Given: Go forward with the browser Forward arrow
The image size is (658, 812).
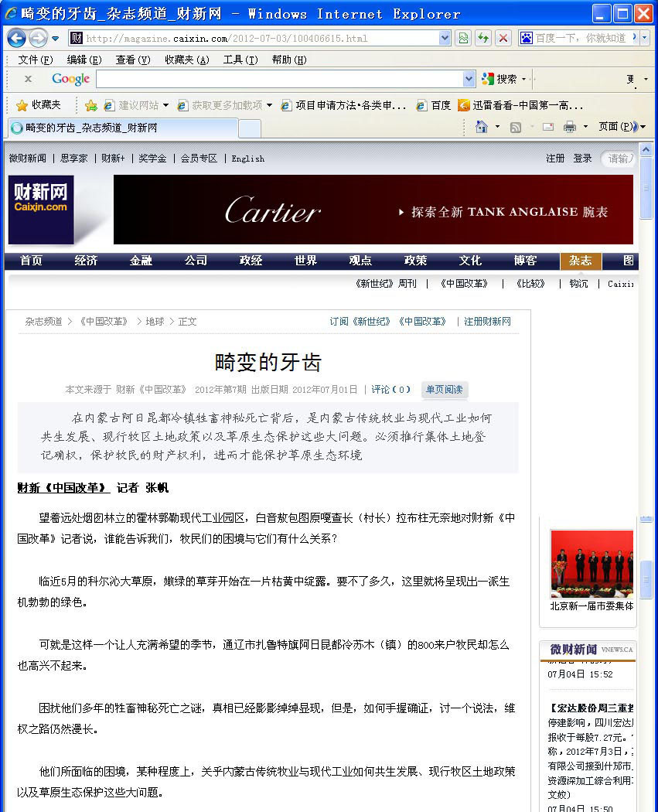Looking at the screenshot, I should (38, 38).
